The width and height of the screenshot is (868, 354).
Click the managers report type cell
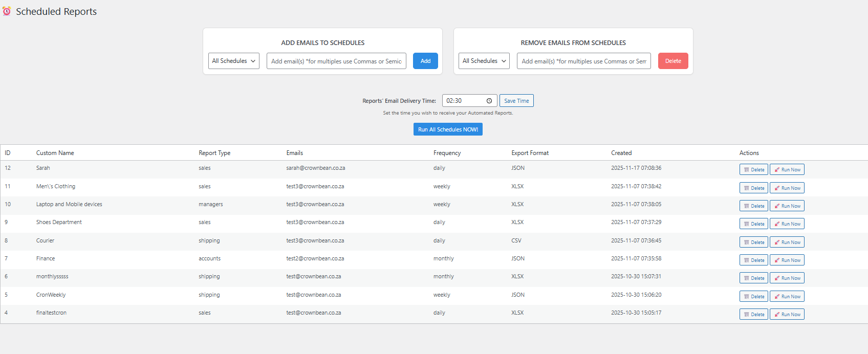(211, 204)
